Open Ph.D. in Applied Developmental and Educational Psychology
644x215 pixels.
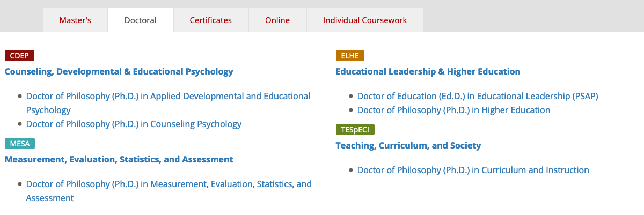(x=168, y=97)
